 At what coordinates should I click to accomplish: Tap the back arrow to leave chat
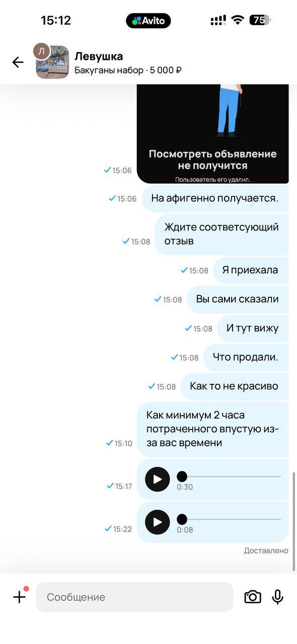coord(18,62)
